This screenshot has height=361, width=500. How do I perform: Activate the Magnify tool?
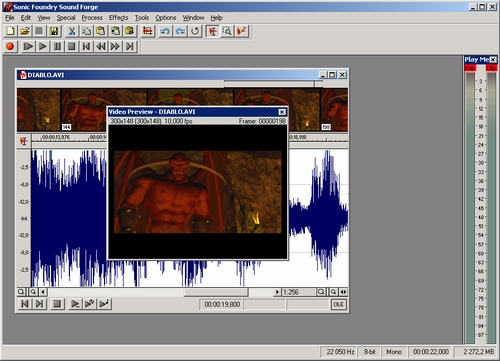click(227, 31)
